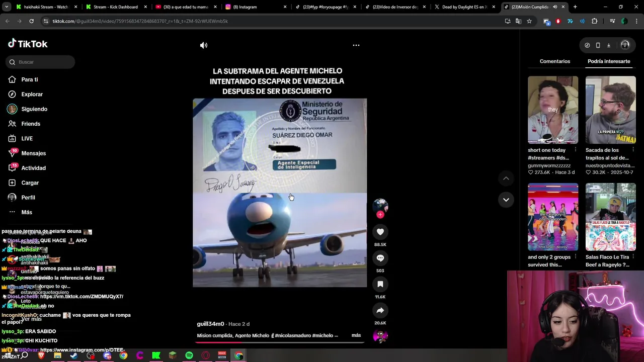The width and height of the screenshot is (644, 362).
Task: Go back with browser back arrow
Action: click(x=7, y=21)
